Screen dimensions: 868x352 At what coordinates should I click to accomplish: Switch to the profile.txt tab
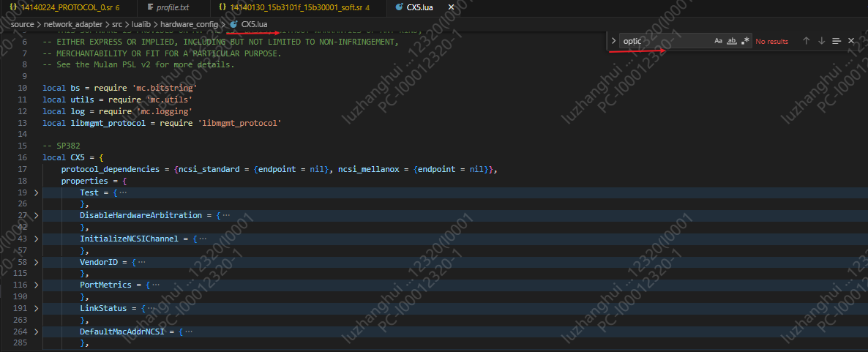(173, 7)
